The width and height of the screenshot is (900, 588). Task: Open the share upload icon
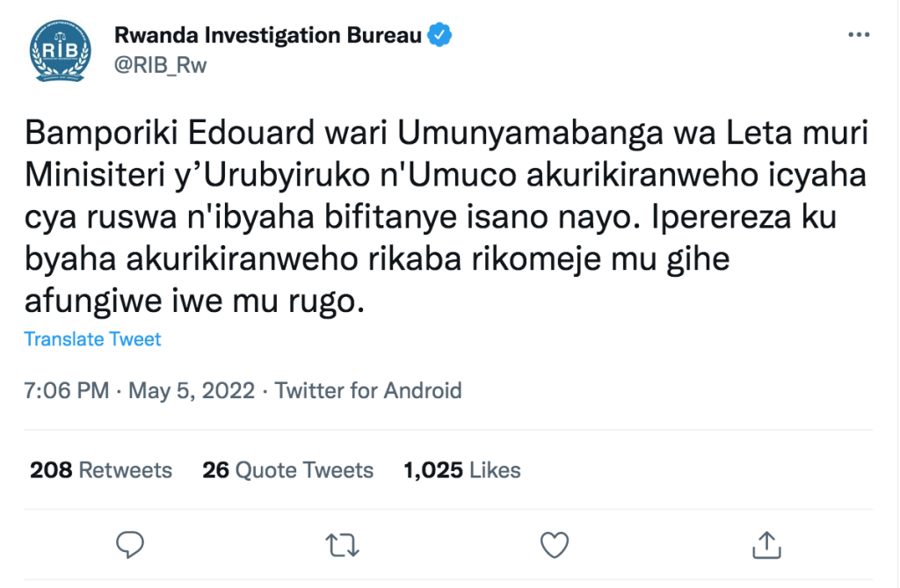766,544
